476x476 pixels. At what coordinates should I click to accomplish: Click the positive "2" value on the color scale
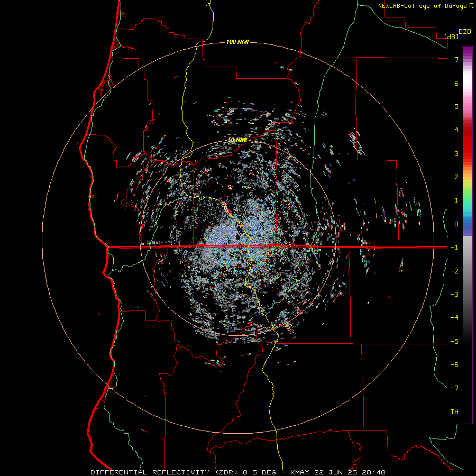click(x=456, y=177)
